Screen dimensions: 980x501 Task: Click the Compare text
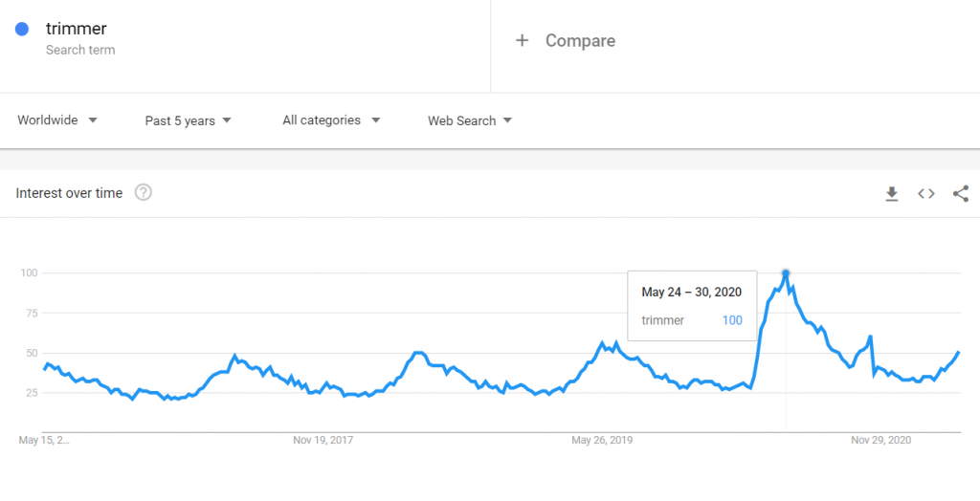[580, 40]
